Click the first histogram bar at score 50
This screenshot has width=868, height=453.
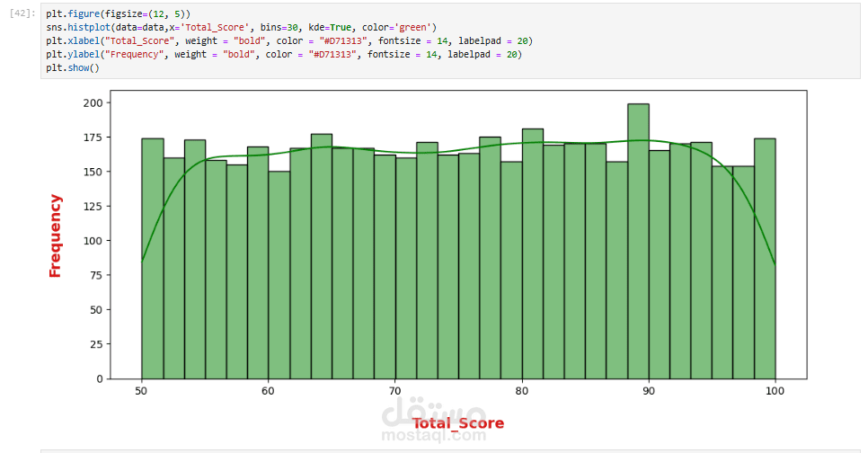pyautogui.click(x=153, y=259)
